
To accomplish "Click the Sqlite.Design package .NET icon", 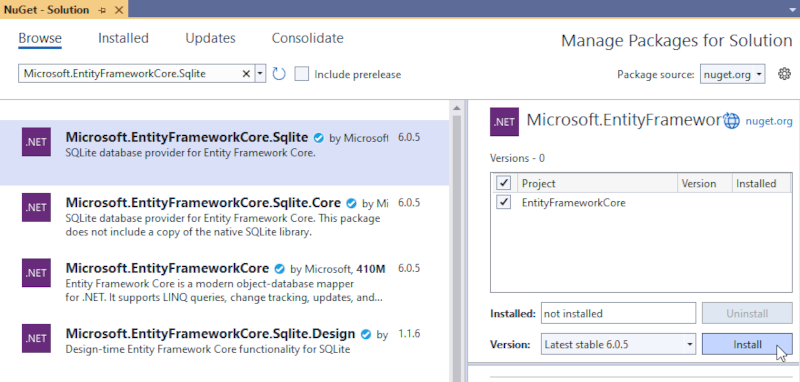I will (36, 339).
